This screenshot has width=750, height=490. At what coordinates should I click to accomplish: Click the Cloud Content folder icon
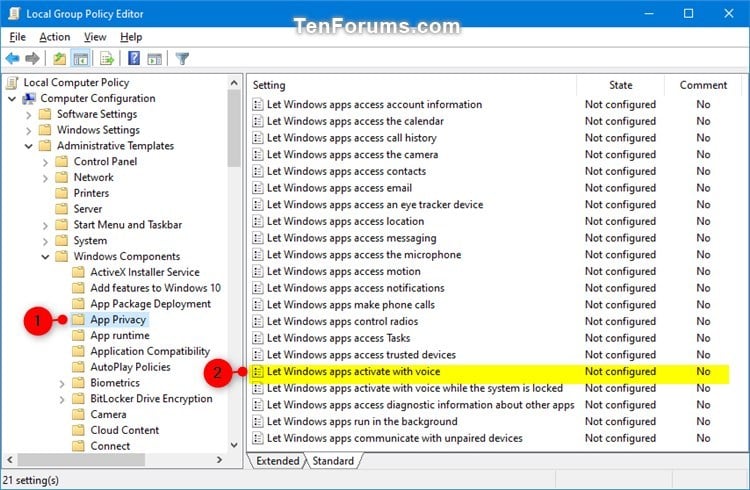(x=78, y=430)
